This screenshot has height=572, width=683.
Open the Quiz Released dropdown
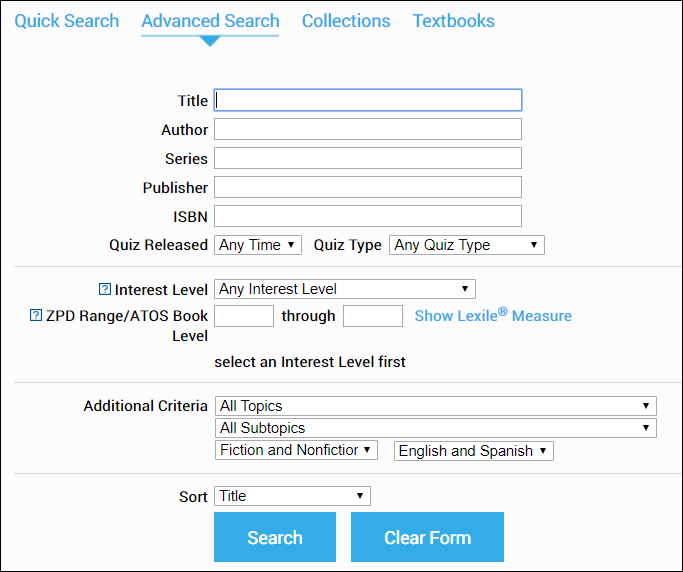pyautogui.click(x=258, y=245)
